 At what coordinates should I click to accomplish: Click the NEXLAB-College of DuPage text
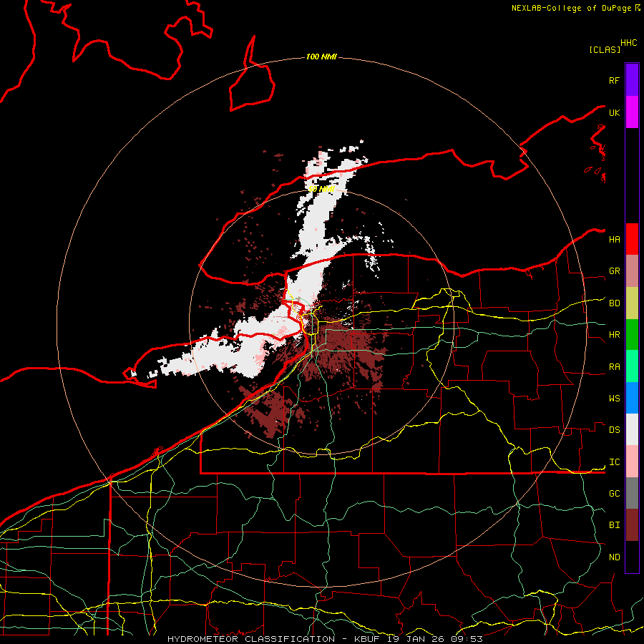(571, 8)
